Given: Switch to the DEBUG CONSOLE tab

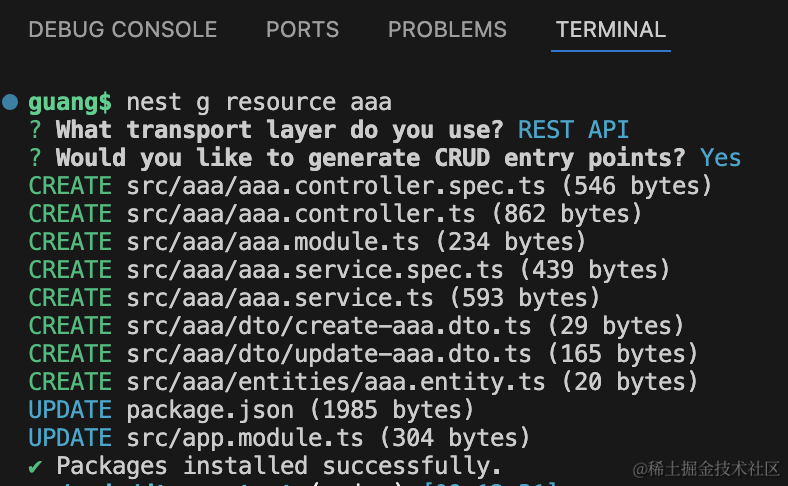Looking at the screenshot, I should 122,30.
